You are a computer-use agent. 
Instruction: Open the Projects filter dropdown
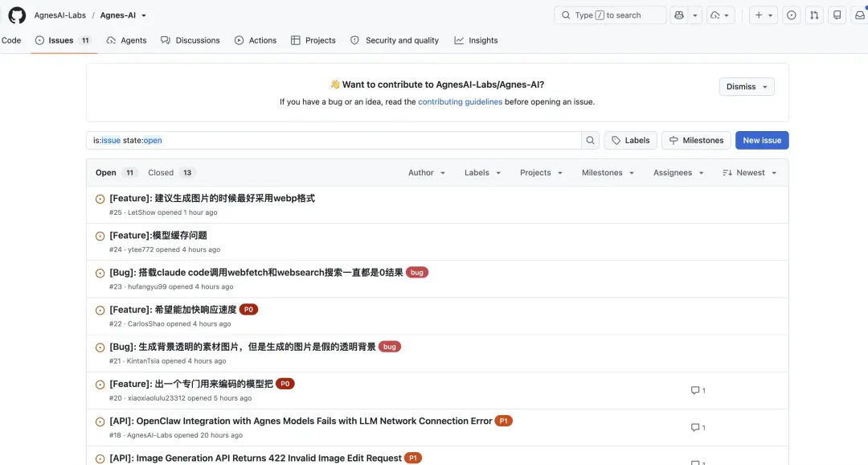point(541,172)
